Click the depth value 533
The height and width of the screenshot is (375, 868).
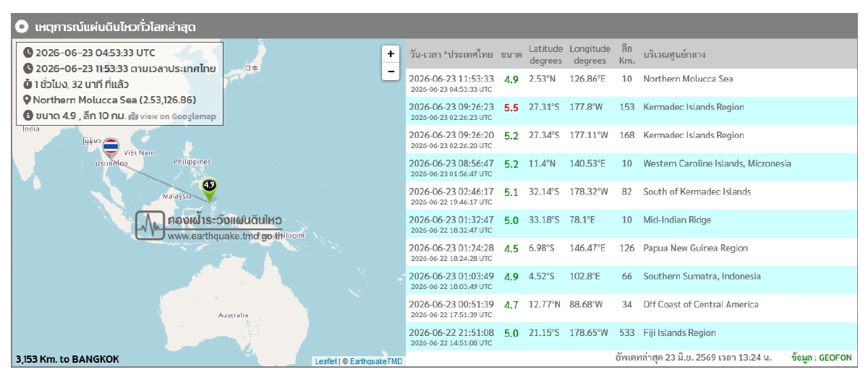coord(627,333)
